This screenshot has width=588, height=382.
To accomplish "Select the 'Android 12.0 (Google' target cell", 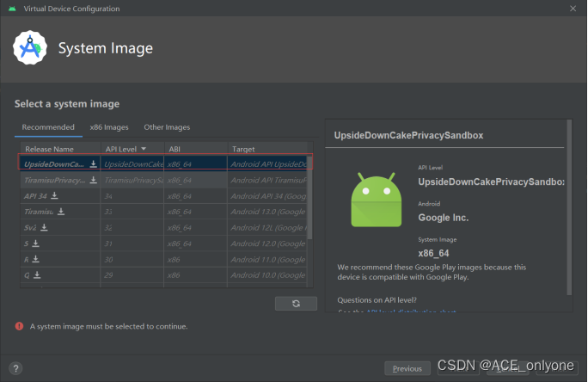I will pyautogui.click(x=267, y=243).
